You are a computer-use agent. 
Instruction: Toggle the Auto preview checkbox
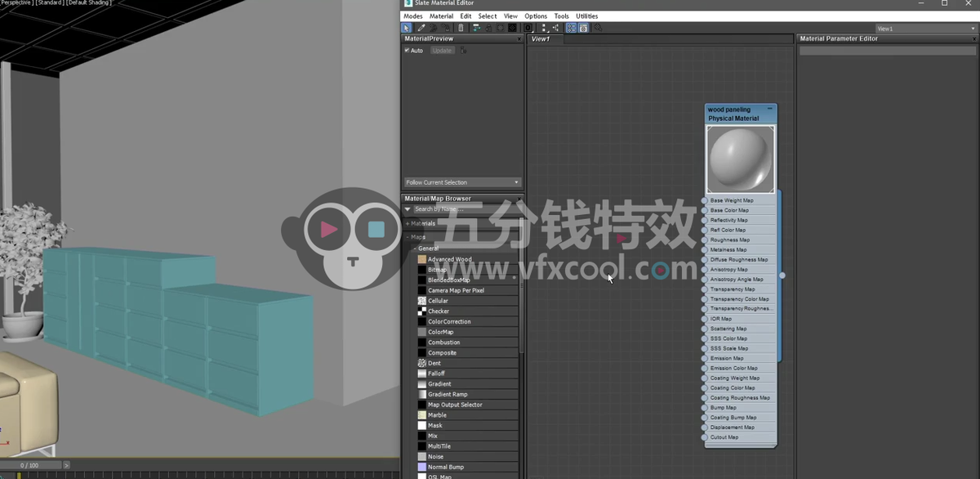click(x=407, y=51)
